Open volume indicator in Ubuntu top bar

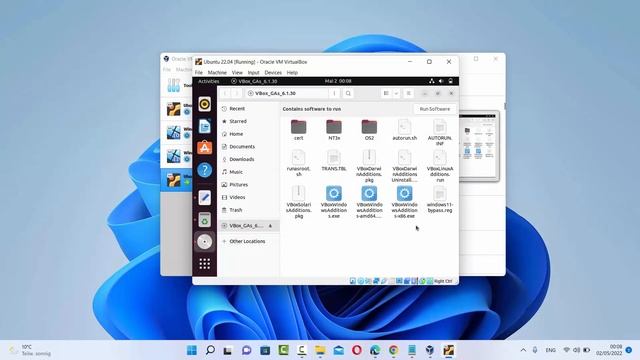coord(441,81)
